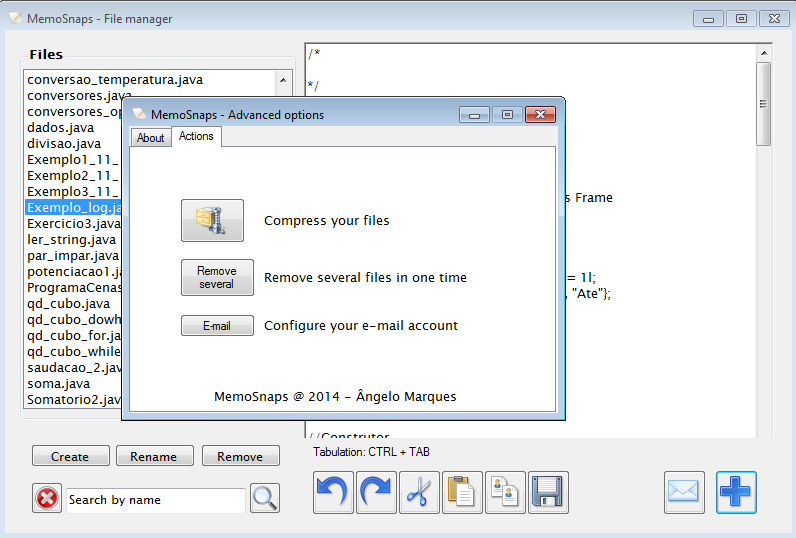Screen dimensions: 796x538
Task: Maximize the File manager window
Action: tap(741, 19)
